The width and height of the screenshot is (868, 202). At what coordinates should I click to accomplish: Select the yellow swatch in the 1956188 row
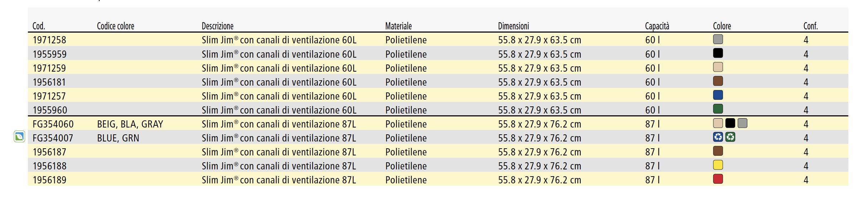(x=718, y=165)
